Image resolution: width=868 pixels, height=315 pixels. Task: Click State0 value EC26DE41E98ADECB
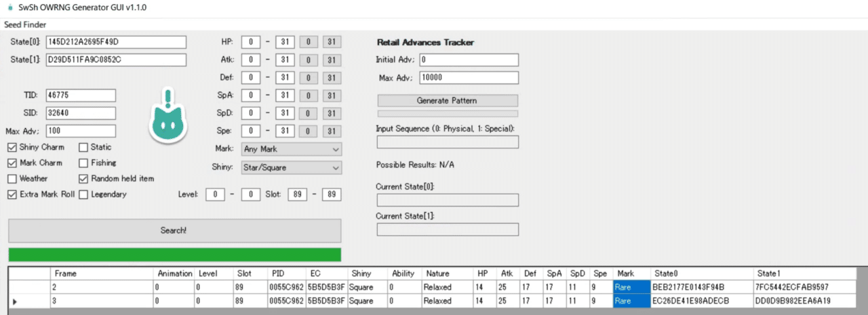702,301
